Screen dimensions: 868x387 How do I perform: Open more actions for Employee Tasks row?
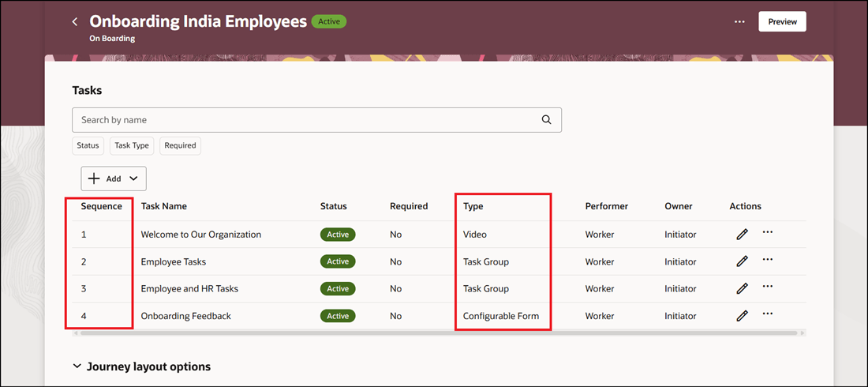[x=767, y=259]
